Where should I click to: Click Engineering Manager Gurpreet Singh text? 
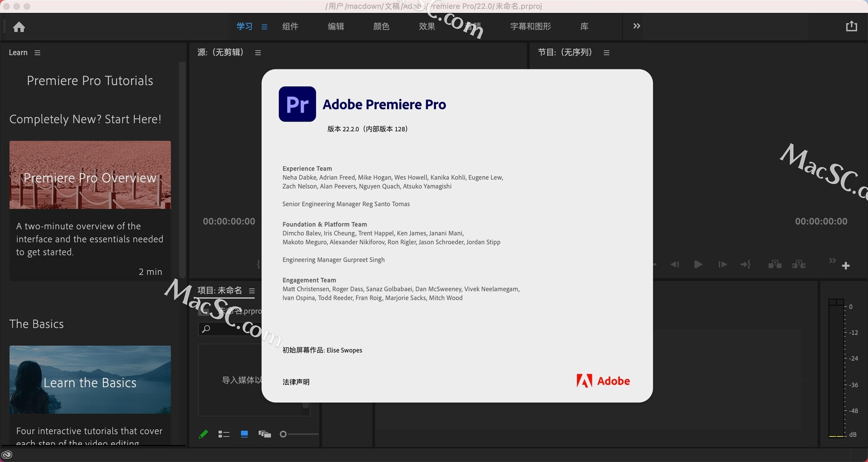334,260
